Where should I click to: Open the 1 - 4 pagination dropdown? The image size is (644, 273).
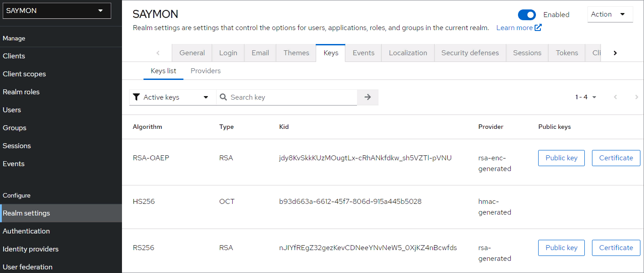click(586, 97)
